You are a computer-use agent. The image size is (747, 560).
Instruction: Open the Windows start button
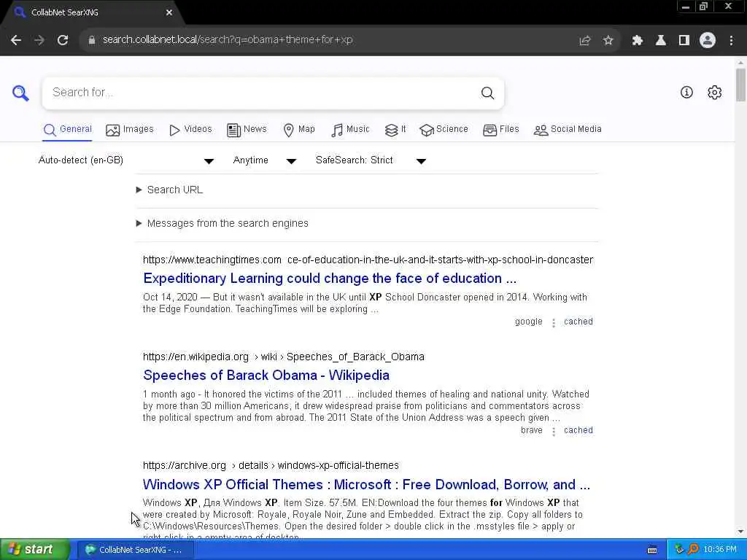tap(35, 550)
